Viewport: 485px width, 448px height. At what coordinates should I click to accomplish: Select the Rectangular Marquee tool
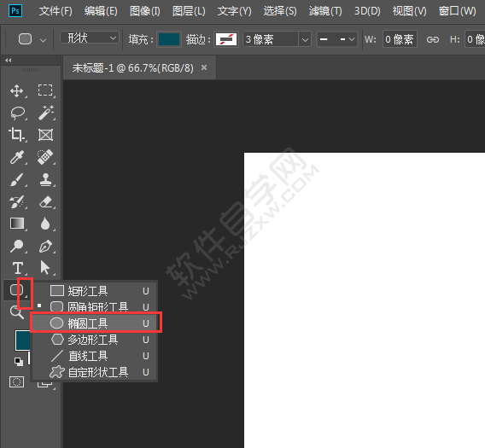point(45,90)
